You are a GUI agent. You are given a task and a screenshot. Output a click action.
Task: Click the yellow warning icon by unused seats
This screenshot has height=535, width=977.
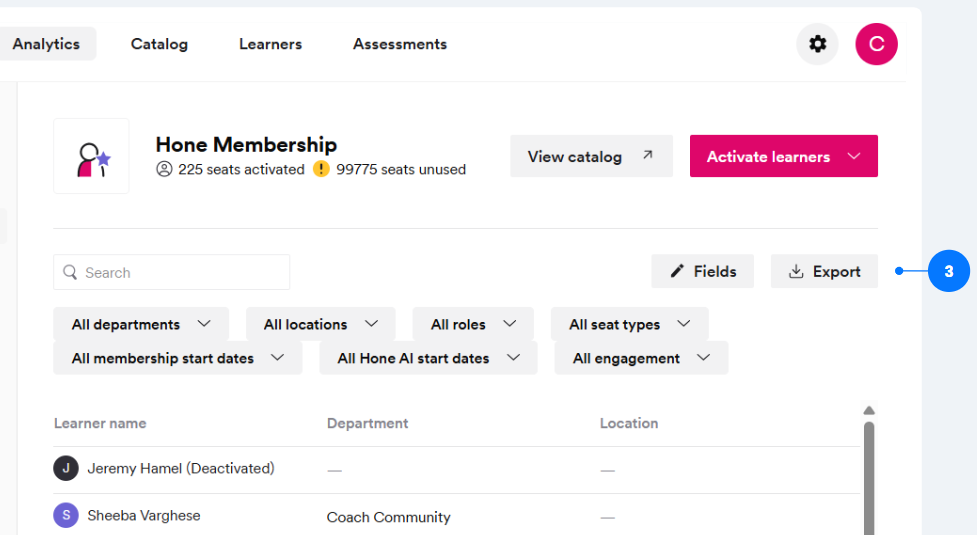click(x=321, y=169)
